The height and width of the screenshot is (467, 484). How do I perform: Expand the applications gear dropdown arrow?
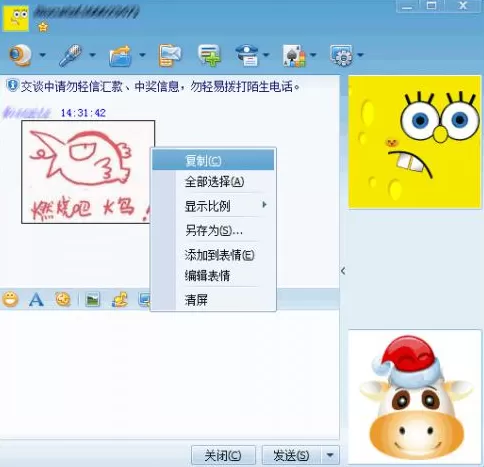coord(360,55)
